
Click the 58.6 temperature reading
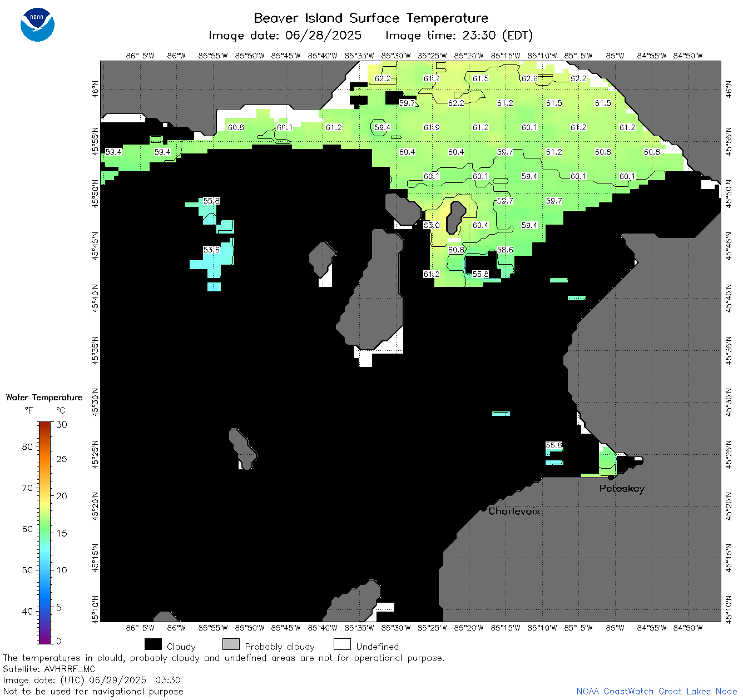pos(505,250)
